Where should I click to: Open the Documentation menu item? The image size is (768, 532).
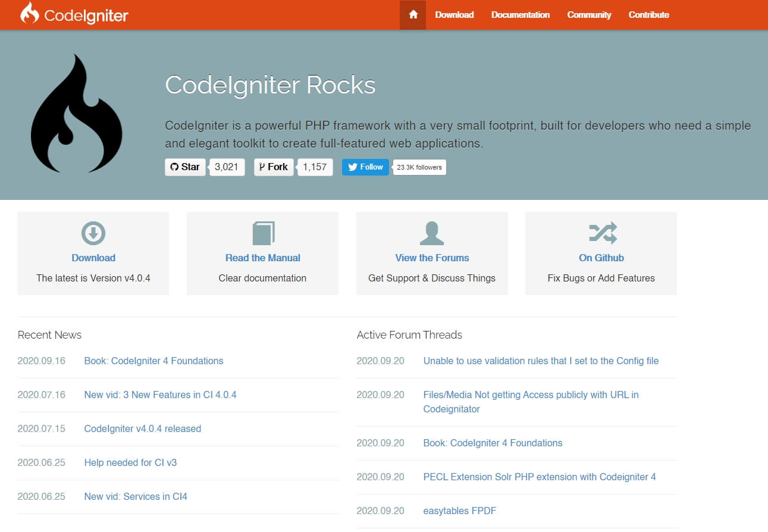tap(521, 15)
